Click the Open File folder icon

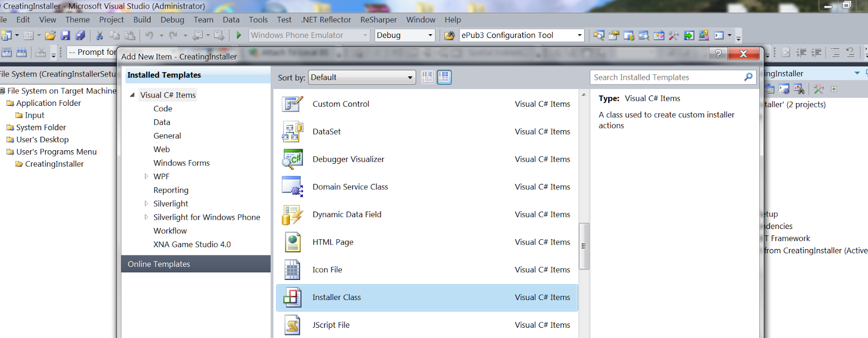coord(50,35)
